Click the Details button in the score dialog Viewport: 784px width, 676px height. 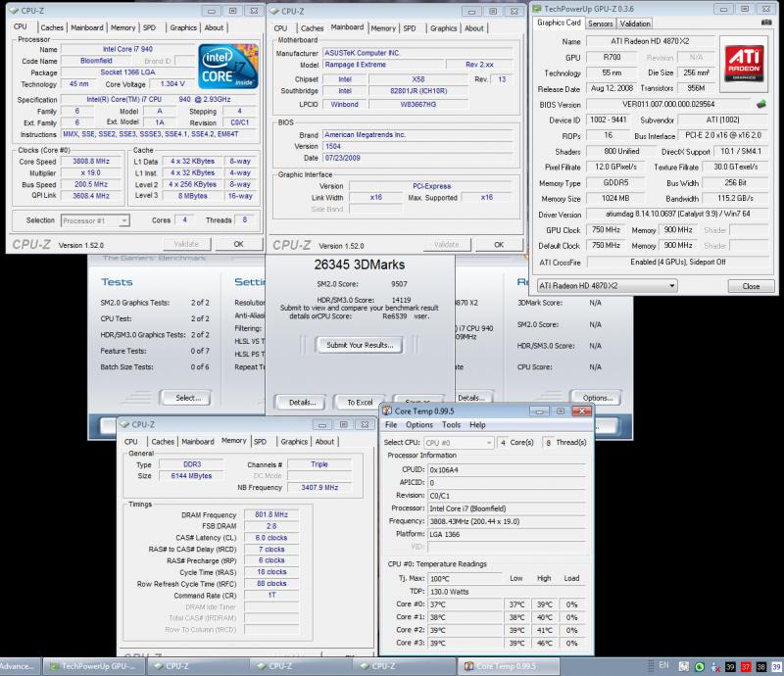click(x=302, y=403)
